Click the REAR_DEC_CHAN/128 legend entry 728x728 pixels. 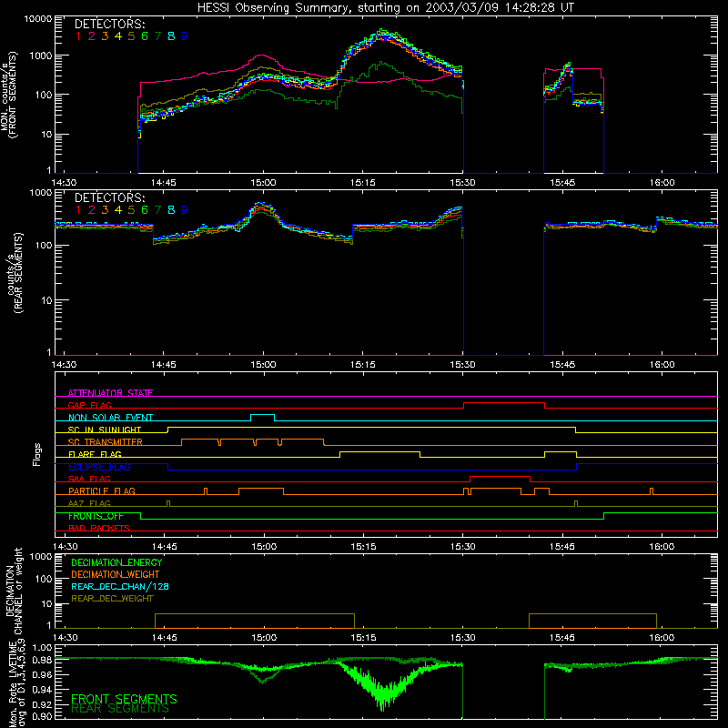click(x=120, y=586)
